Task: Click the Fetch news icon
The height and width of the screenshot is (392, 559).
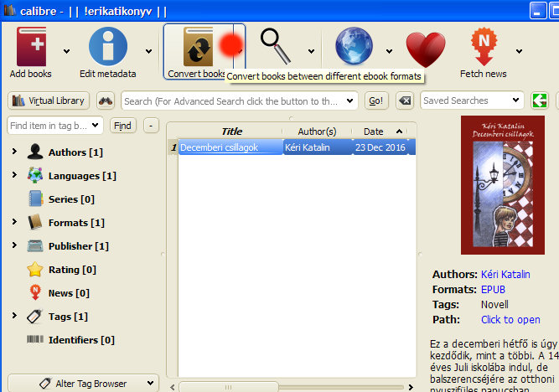Action: point(484,46)
